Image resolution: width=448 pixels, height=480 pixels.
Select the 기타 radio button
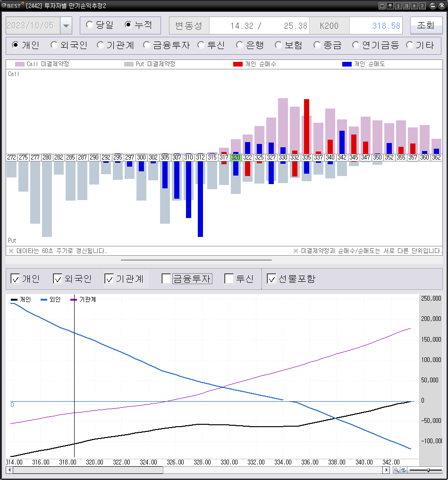point(409,45)
